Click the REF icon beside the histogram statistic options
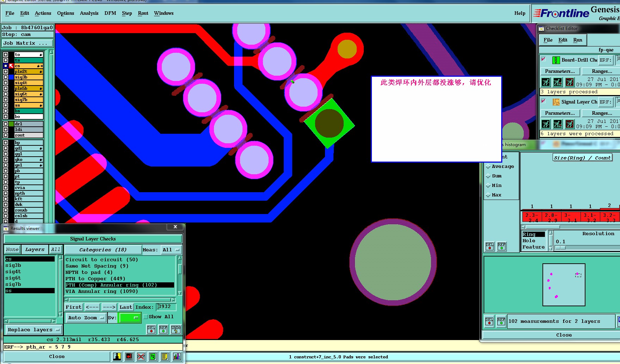Screen dimensions: 620x364 pyautogui.click(x=502, y=246)
